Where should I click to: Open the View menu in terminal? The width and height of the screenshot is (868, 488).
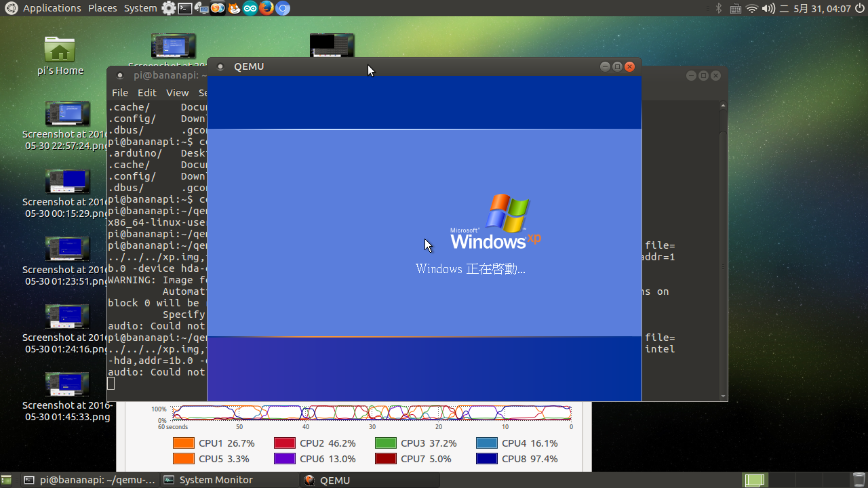(178, 93)
